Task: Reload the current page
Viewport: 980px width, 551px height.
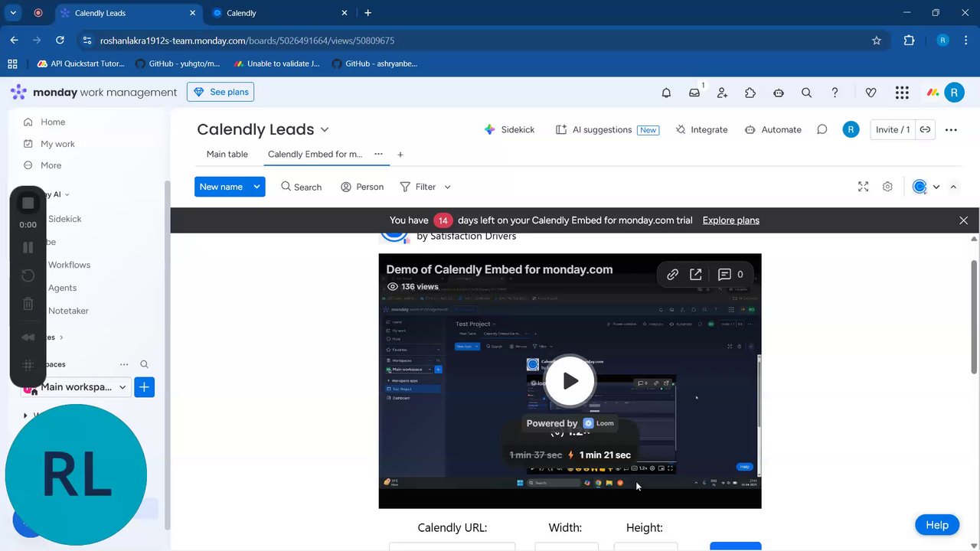Action: [x=60, y=41]
